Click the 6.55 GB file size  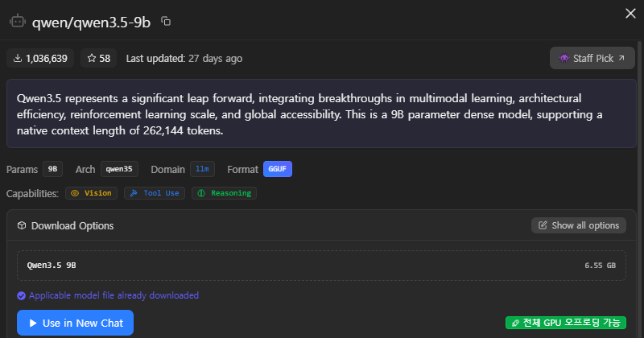[x=600, y=266]
